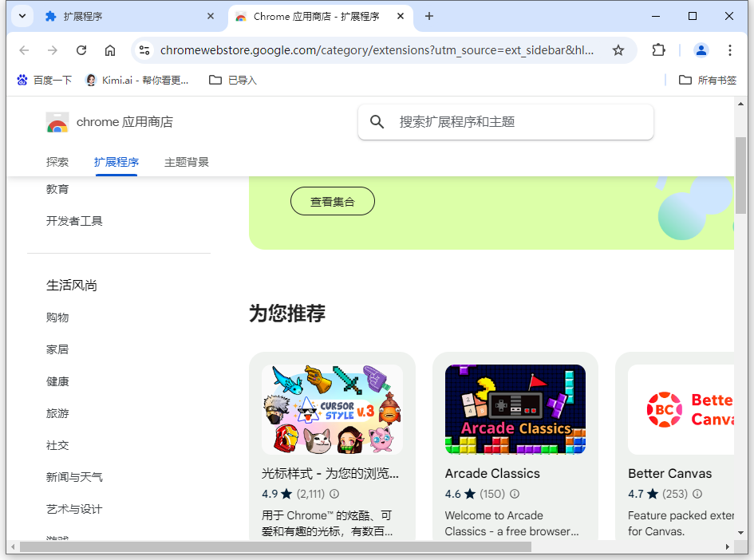
Task: Select the 购物 category
Action: (57, 317)
